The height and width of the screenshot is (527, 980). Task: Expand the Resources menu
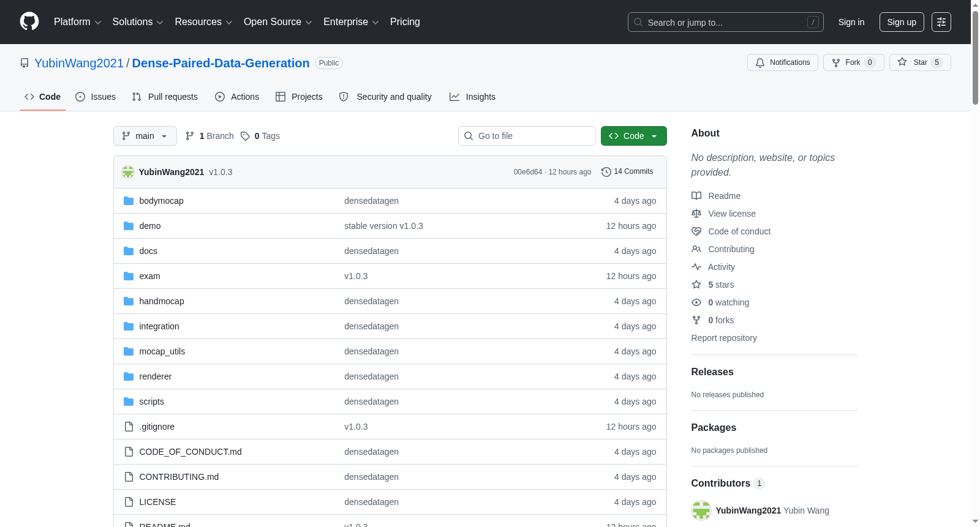pos(204,22)
